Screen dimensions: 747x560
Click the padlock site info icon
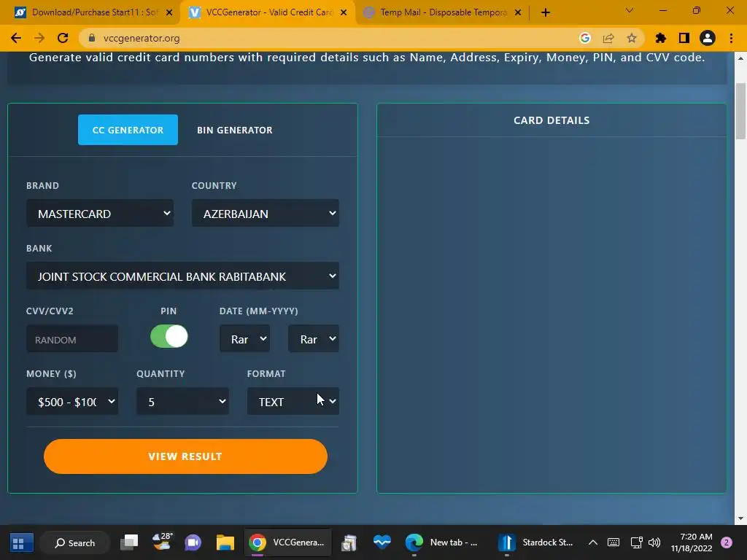click(x=92, y=38)
